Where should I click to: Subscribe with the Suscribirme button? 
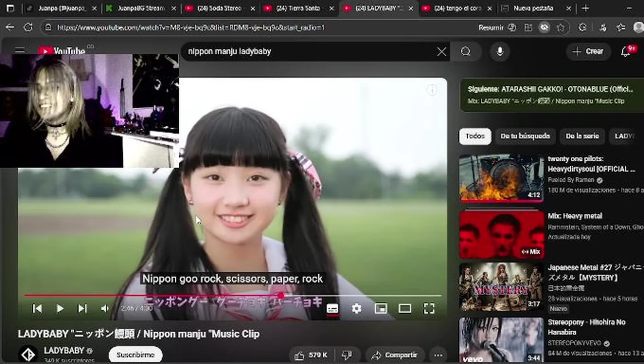point(135,355)
